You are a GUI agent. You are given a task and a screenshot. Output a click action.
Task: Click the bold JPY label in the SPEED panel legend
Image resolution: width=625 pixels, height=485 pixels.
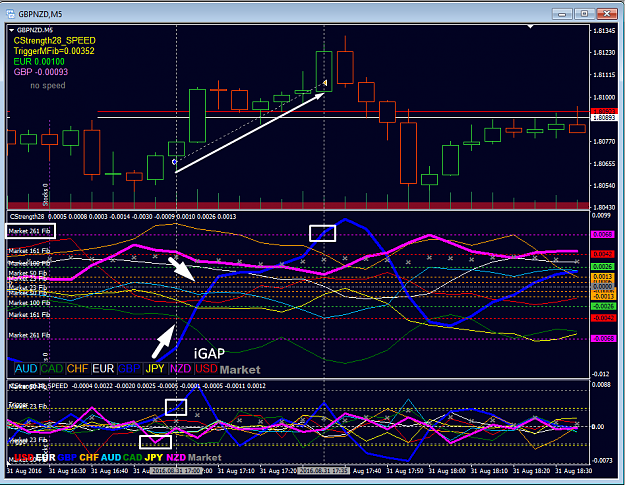click(x=154, y=458)
